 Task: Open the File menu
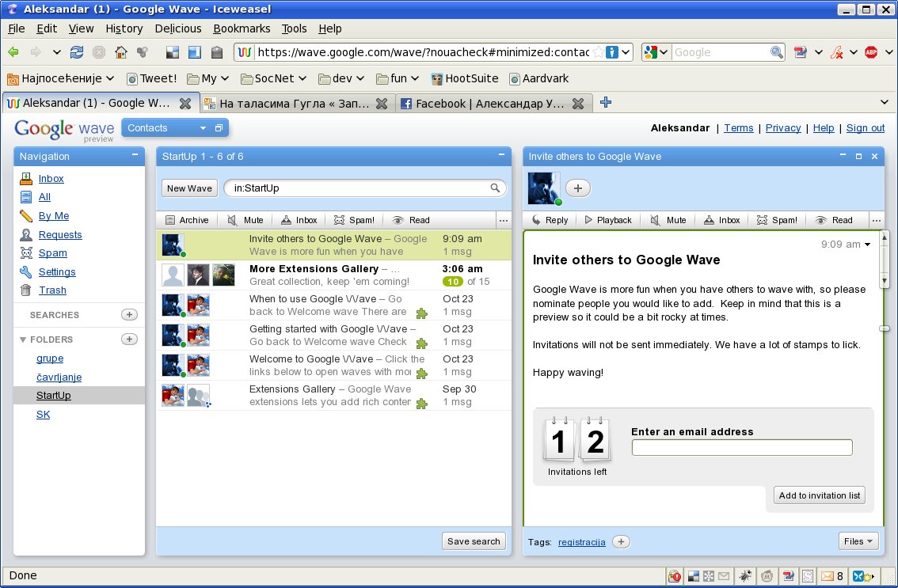point(16,28)
